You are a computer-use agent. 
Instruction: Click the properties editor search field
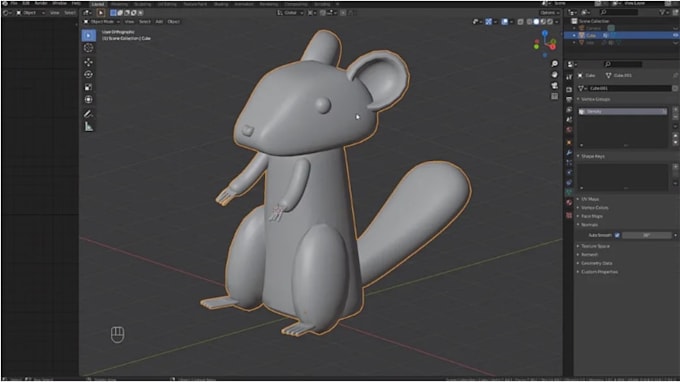point(623,64)
